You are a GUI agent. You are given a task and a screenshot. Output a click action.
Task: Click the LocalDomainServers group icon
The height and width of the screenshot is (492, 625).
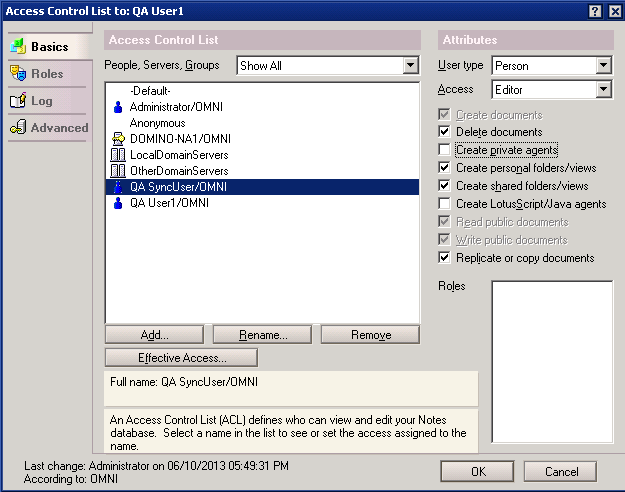click(118, 155)
